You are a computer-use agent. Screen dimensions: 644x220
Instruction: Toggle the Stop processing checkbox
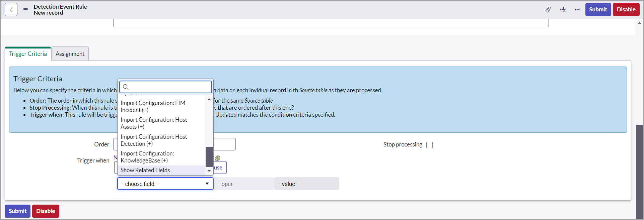point(429,145)
